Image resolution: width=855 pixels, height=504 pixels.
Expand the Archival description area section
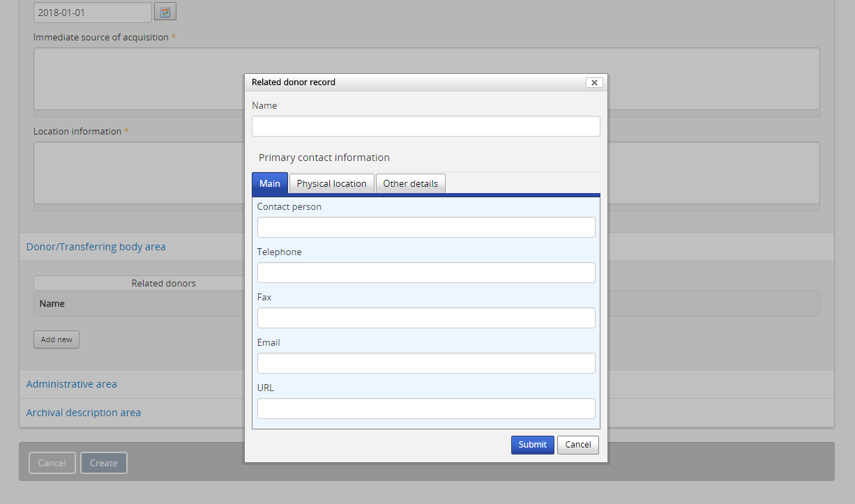click(x=84, y=413)
